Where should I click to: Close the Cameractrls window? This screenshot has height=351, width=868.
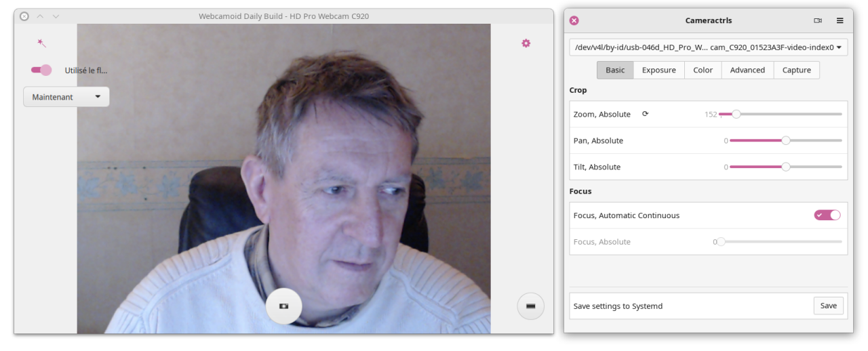(574, 21)
